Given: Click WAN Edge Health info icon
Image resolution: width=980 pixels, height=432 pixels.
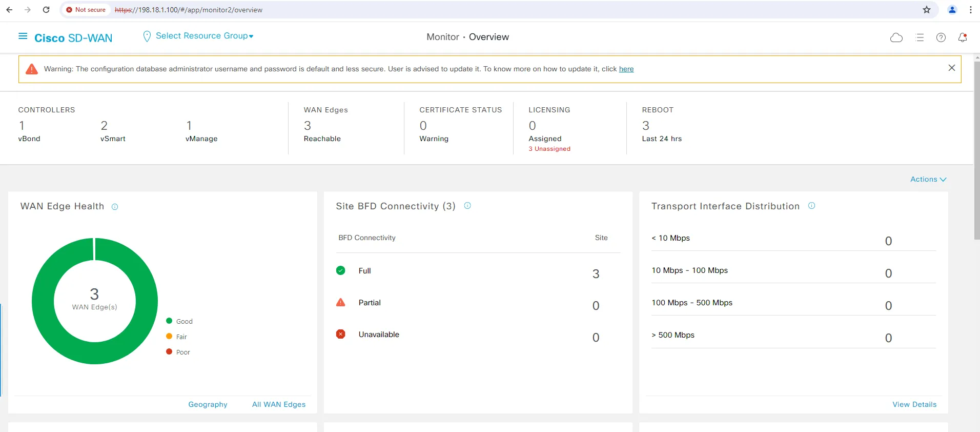Looking at the screenshot, I should tap(115, 207).
